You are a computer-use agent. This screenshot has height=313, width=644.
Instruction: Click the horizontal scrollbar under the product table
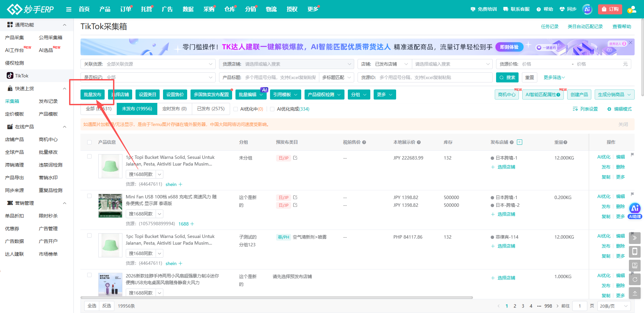click(x=277, y=297)
